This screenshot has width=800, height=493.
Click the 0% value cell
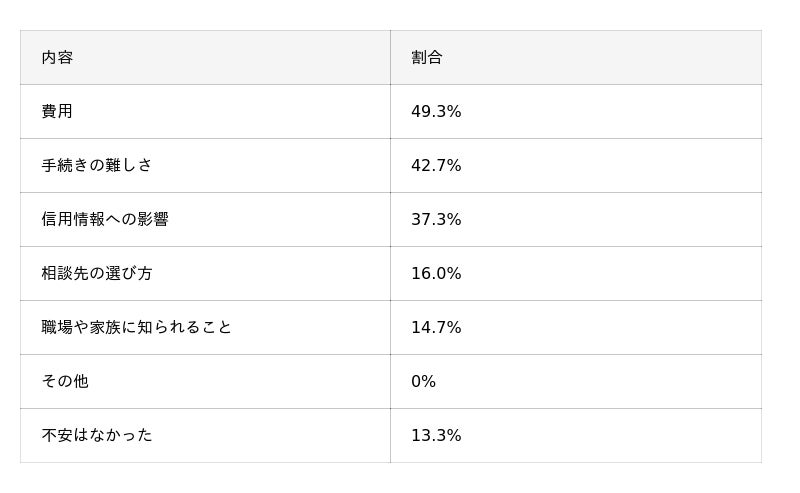click(x=423, y=382)
